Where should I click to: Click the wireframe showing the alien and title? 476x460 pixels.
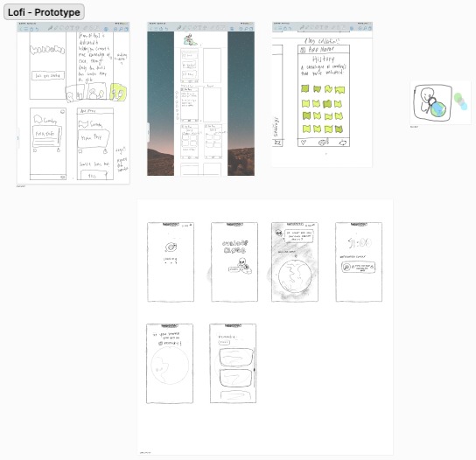(234, 261)
